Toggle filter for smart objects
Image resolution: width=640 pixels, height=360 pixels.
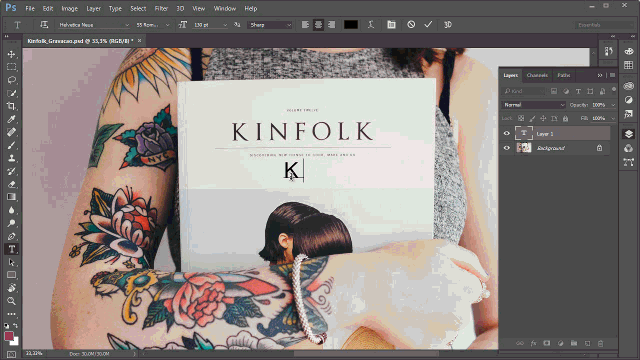602,91
